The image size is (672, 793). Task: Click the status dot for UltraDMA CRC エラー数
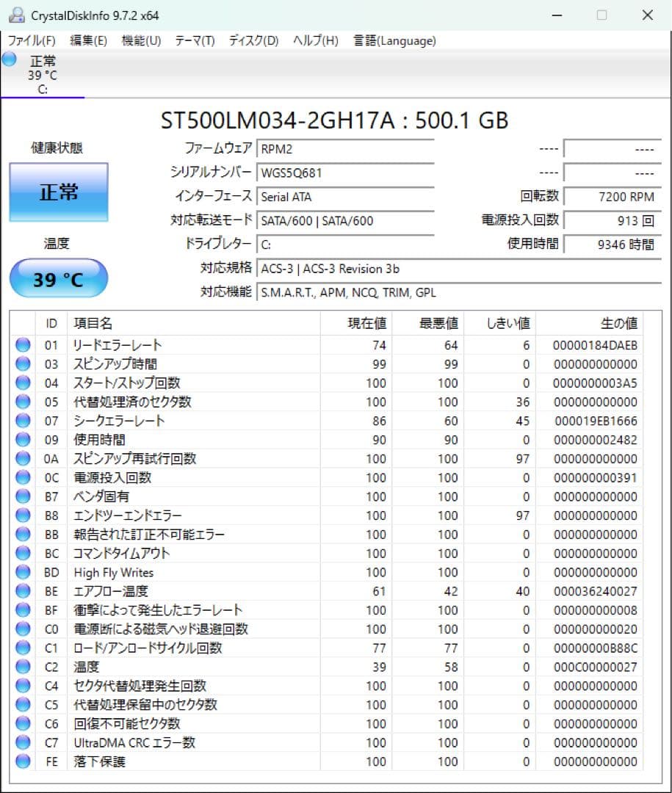[x=22, y=742]
